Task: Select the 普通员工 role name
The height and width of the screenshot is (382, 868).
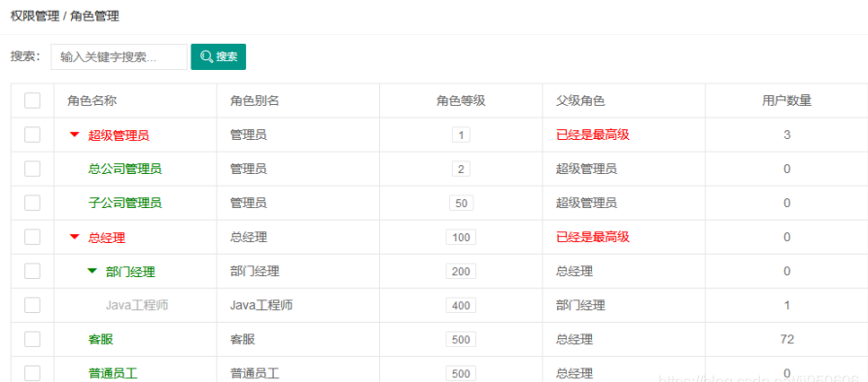Action: (x=113, y=373)
